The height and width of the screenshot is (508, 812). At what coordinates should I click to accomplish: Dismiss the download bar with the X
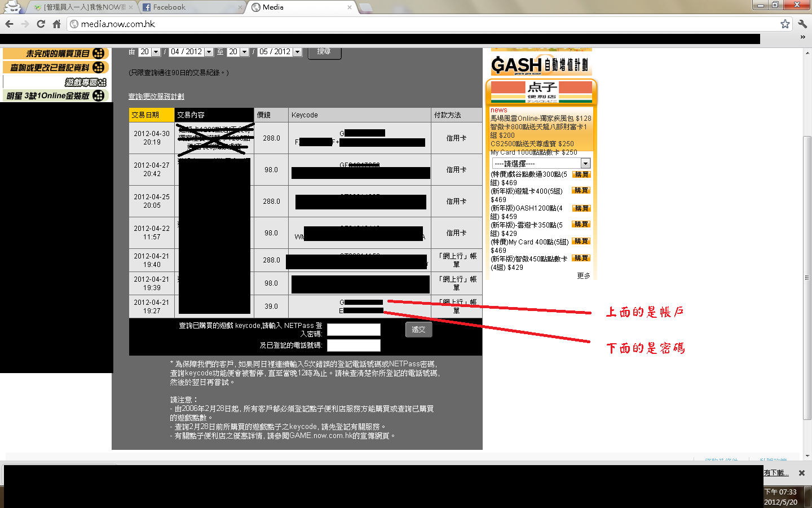[x=802, y=473]
